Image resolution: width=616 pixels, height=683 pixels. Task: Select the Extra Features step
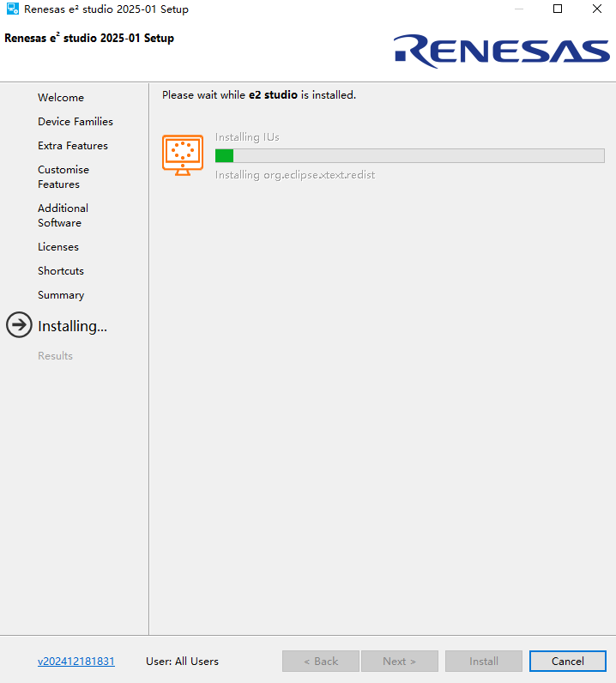(73, 146)
